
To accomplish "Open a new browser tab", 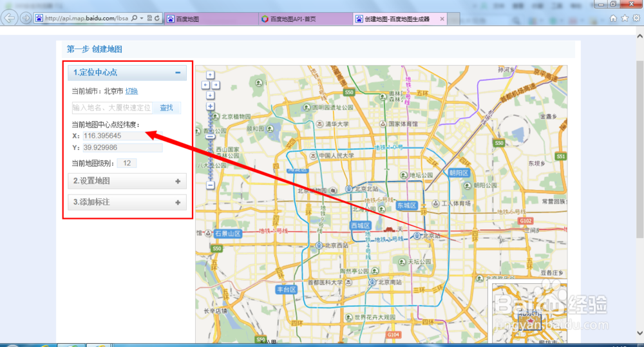I will (x=453, y=19).
